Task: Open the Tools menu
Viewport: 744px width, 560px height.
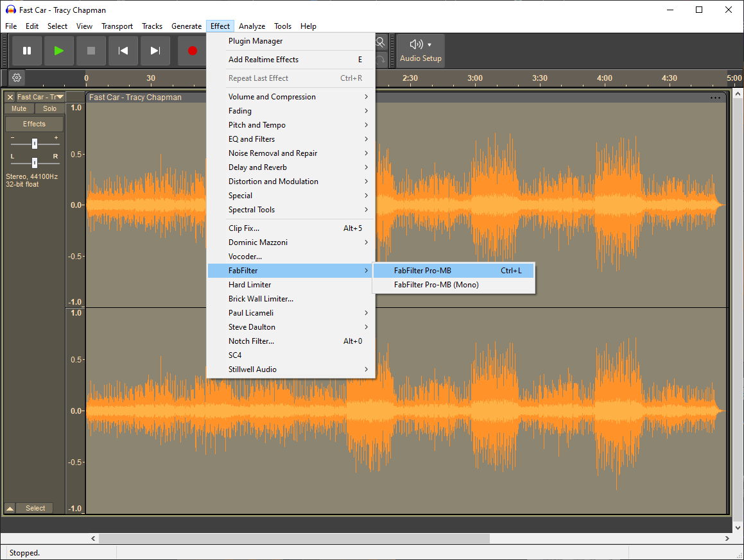Action: 283,26
